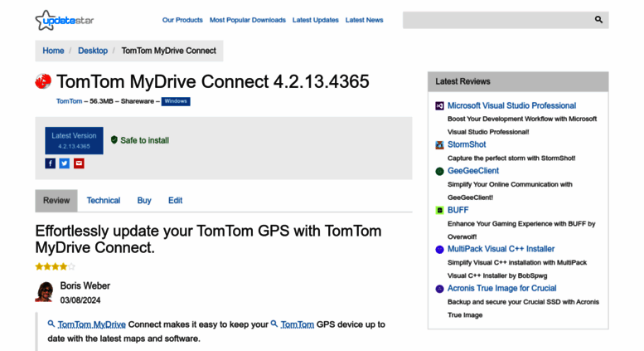Click the TomTom MyDrive Connect app icon
The image size is (644, 351).
(x=43, y=81)
